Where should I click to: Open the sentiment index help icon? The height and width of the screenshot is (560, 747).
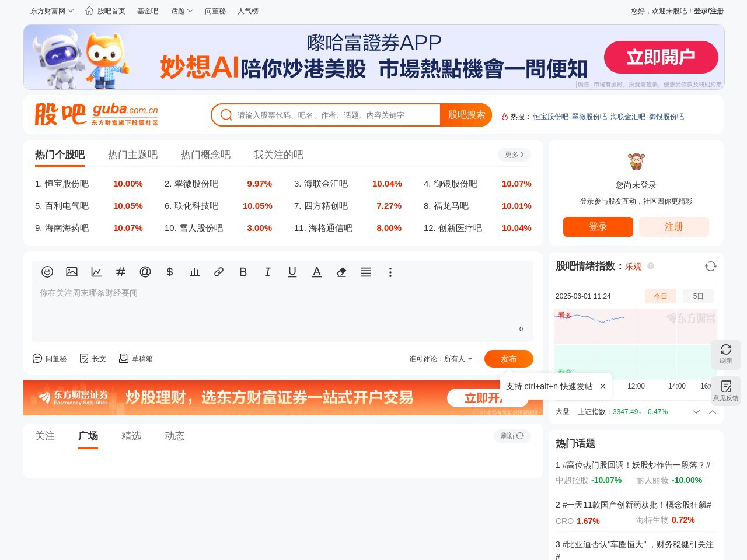pyautogui.click(x=651, y=266)
